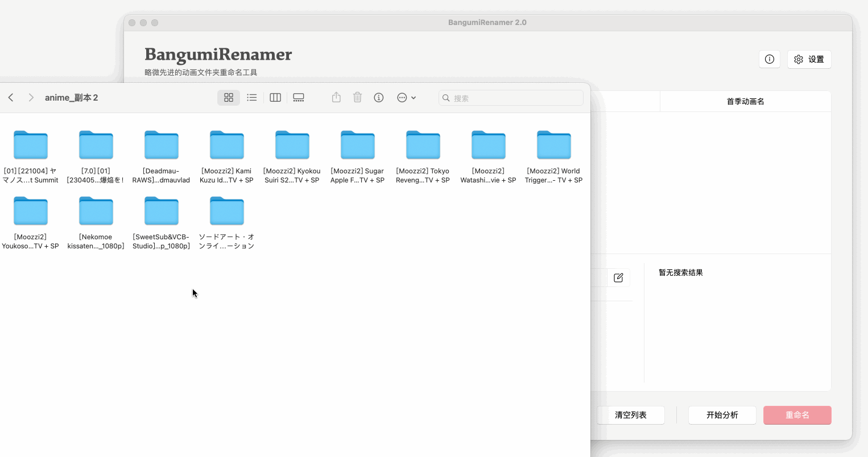This screenshot has height=457, width=868.
Task: Switch Finder to column view
Action: point(275,98)
